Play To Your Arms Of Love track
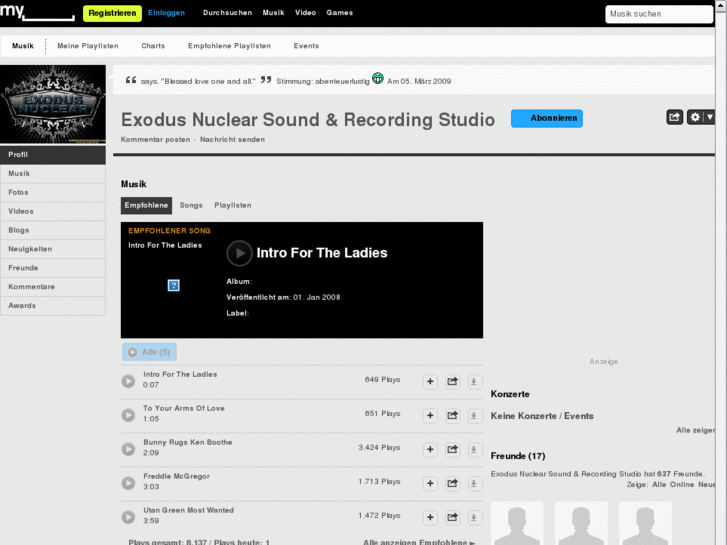Viewport: 727px width, 545px height. click(128, 415)
